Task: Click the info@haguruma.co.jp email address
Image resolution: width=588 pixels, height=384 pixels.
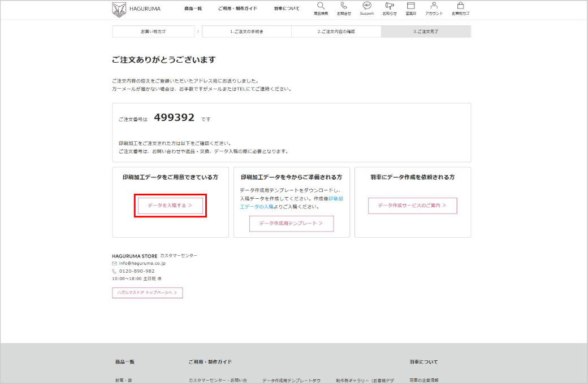Action: pyautogui.click(x=142, y=263)
